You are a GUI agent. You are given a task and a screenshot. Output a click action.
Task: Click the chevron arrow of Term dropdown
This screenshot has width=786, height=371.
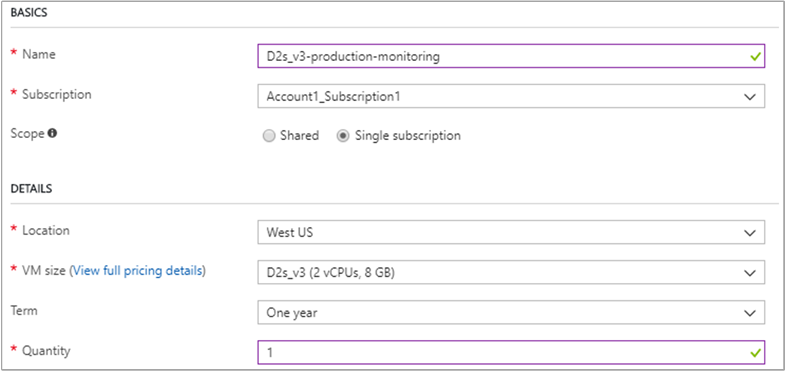click(x=750, y=313)
